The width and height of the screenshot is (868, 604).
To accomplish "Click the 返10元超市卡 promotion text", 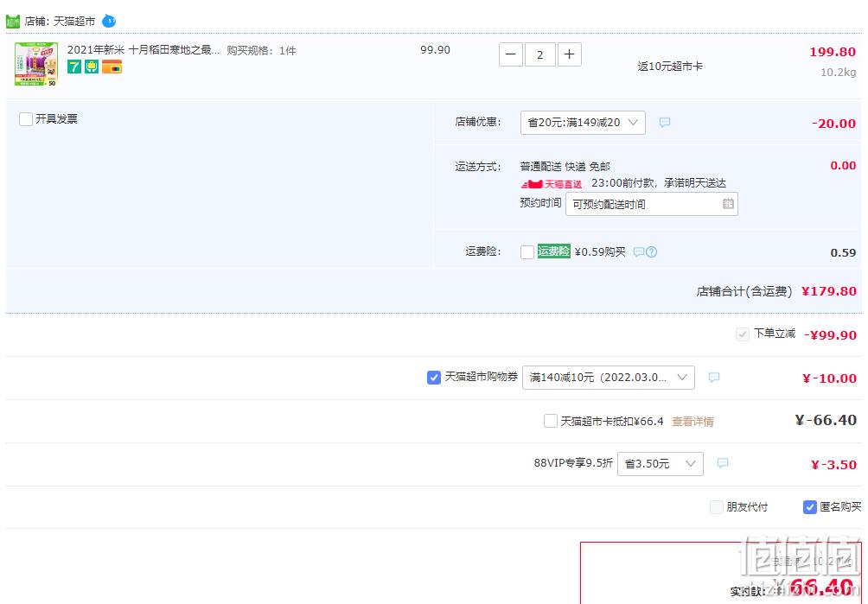I will (x=670, y=67).
